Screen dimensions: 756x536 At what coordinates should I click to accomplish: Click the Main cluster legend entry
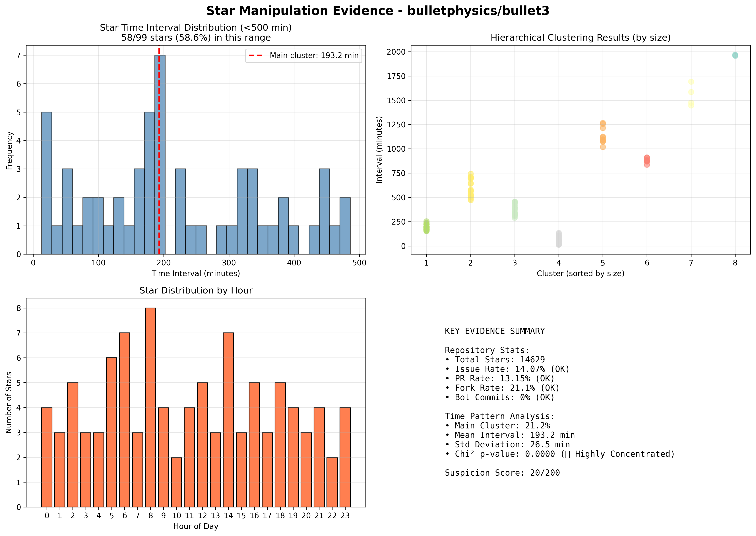click(x=303, y=56)
